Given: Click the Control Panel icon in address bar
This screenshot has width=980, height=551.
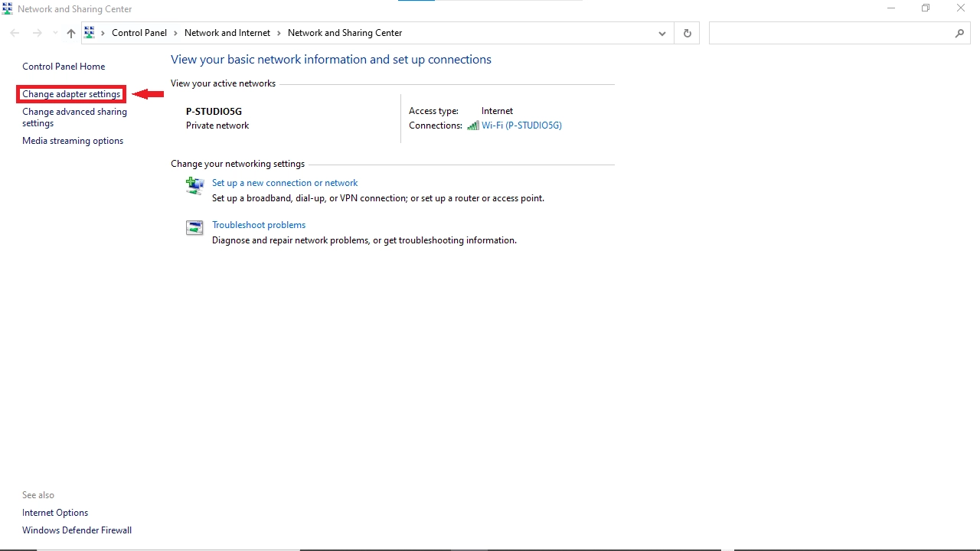Looking at the screenshot, I should pyautogui.click(x=90, y=33).
